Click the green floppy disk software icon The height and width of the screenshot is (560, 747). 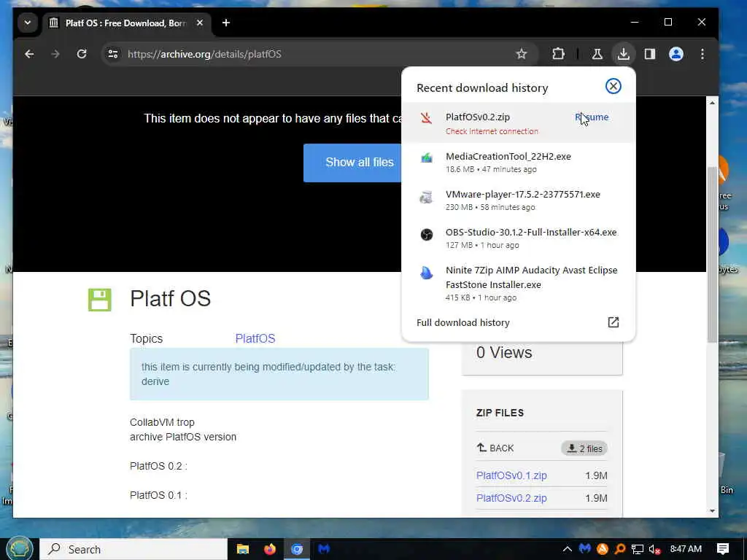[99, 300]
